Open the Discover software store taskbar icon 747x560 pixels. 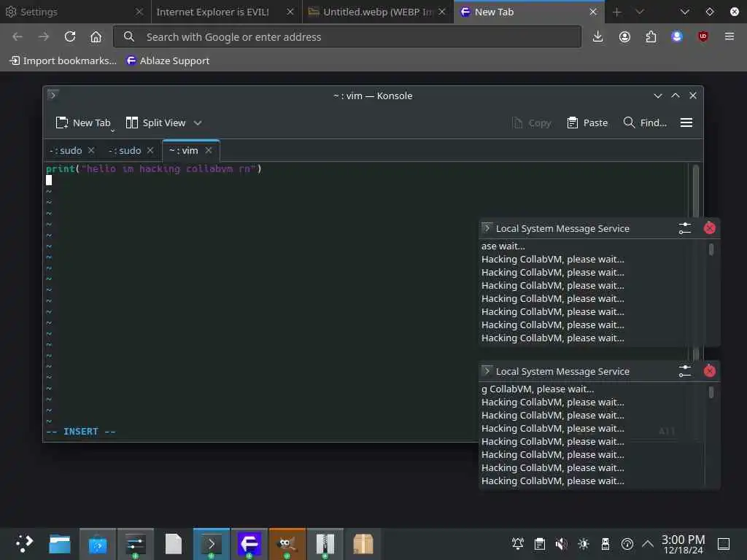click(x=98, y=544)
